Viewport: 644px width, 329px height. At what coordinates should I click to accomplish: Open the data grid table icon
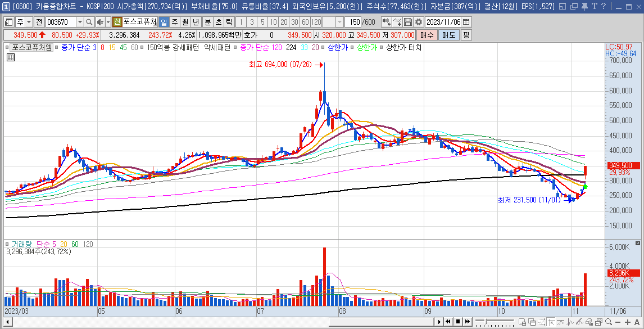coord(11,57)
